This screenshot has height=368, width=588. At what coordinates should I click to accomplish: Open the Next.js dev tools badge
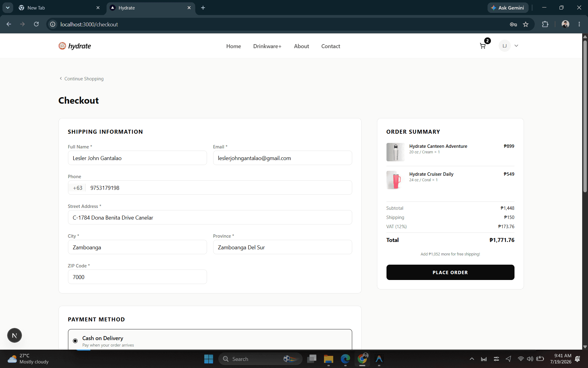tap(14, 335)
